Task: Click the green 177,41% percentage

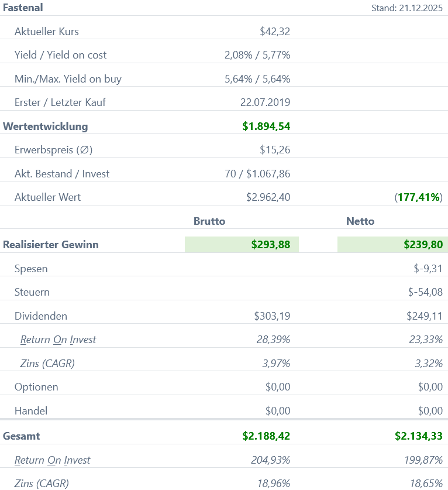Action: click(x=419, y=197)
